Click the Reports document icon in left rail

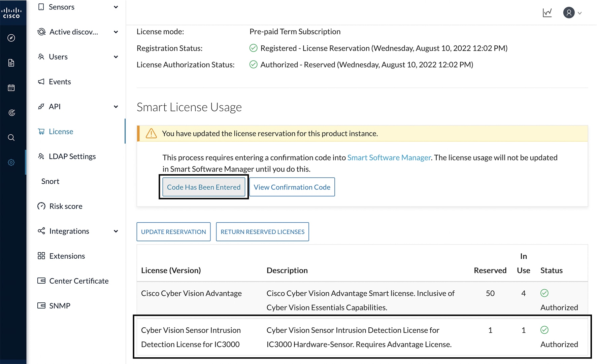point(11,63)
